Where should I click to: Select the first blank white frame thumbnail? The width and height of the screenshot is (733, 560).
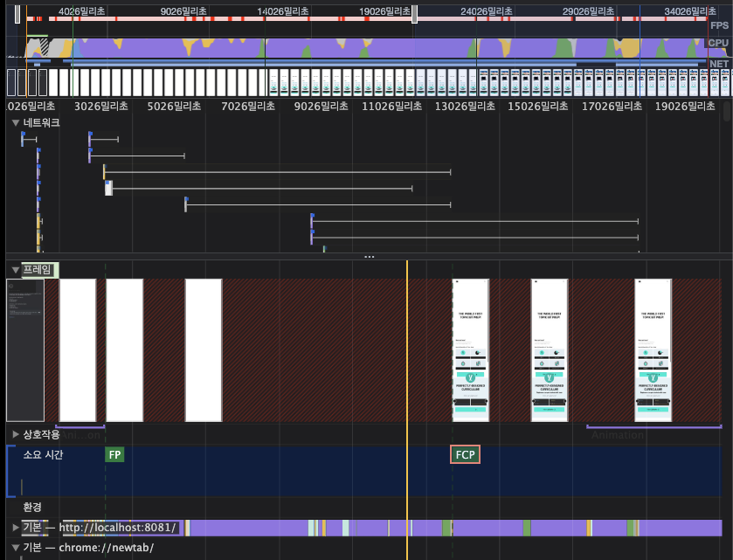tap(78, 350)
